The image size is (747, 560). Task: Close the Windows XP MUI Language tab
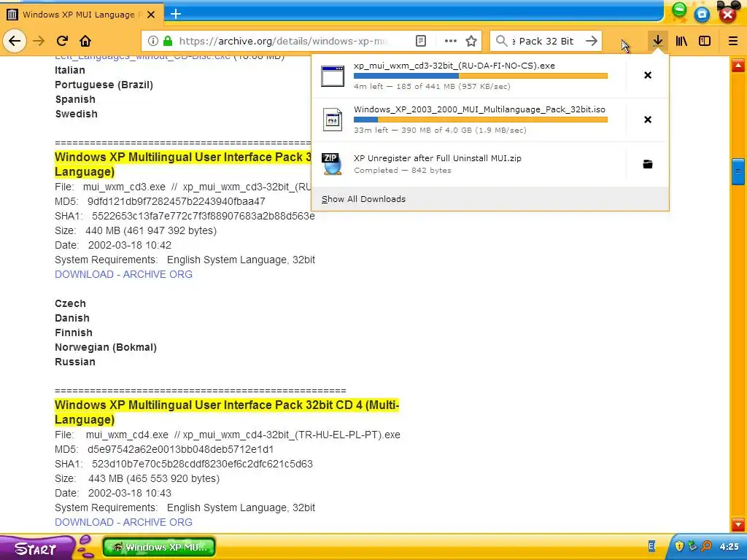coord(151,15)
